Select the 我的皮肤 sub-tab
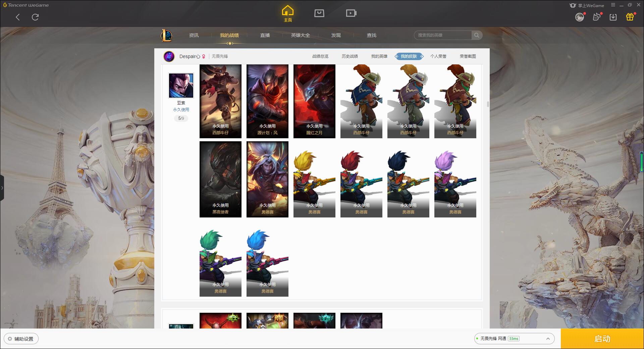 [x=409, y=56]
